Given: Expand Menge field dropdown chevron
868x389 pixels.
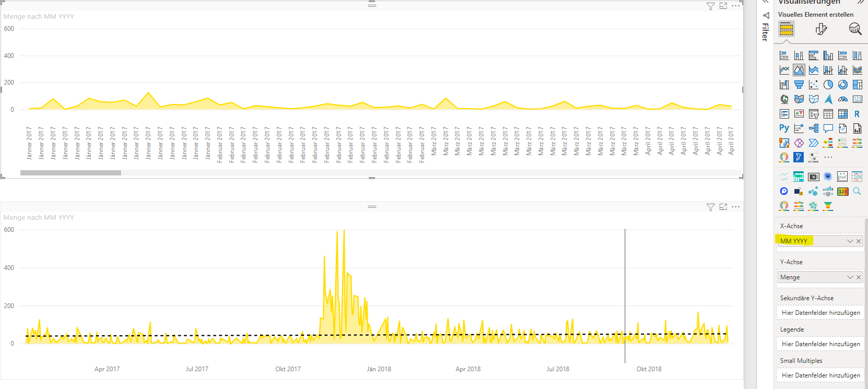Looking at the screenshot, I should [850, 277].
